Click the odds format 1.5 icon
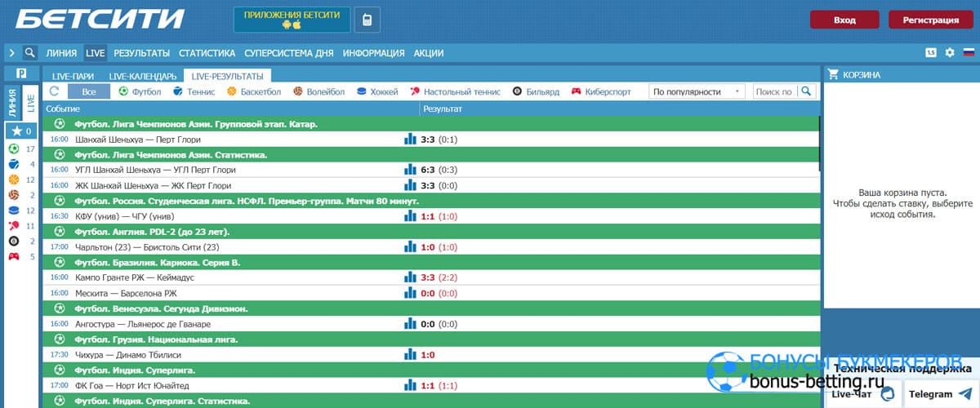980x408 pixels. pyautogui.click(x=930, y=53)
